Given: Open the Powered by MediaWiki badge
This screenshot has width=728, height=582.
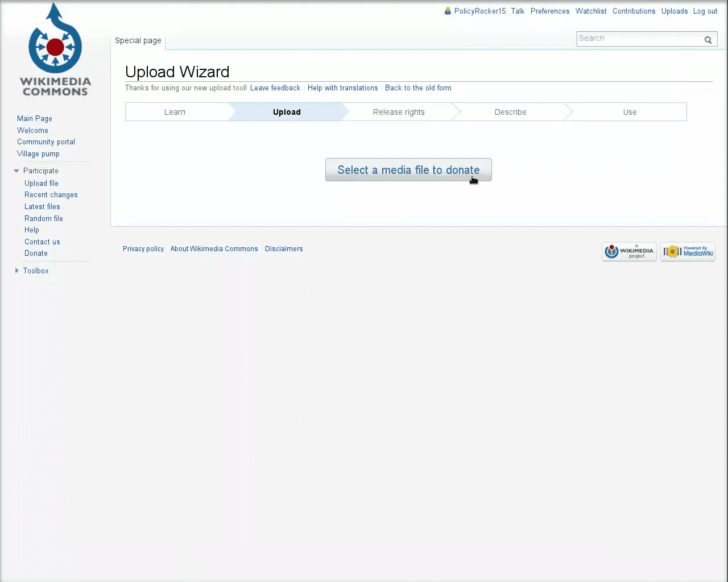Looking at the screenshot, I should (688, 252).
